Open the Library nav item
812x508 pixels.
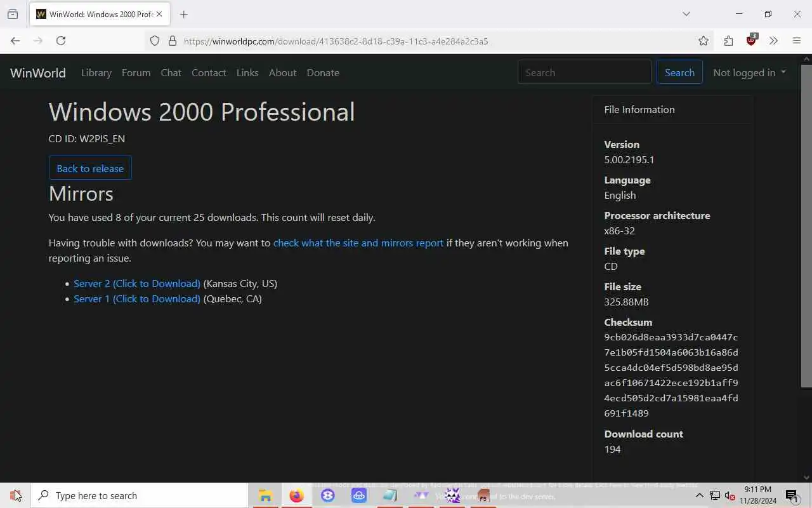[96, 72]
